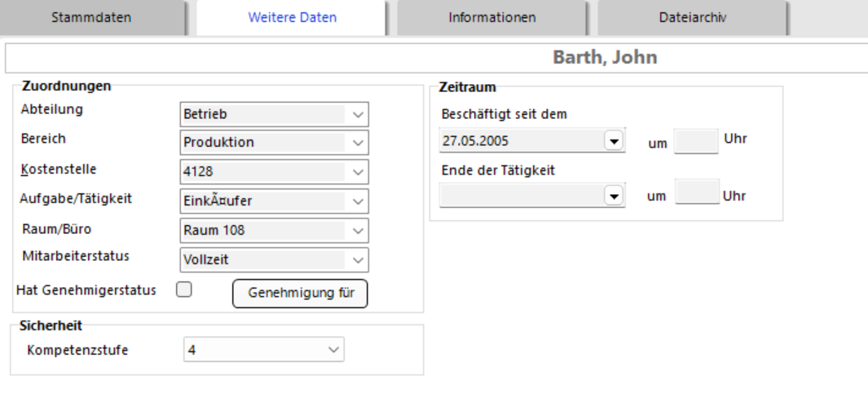Switch to the Stammdaten tab
868x411 pixels.
click(92, 17)
